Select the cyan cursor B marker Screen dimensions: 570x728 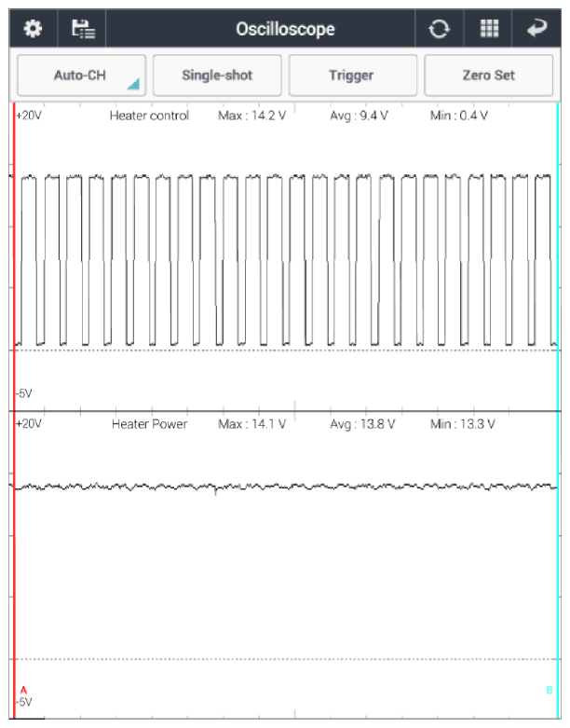(x=549, y=690)
